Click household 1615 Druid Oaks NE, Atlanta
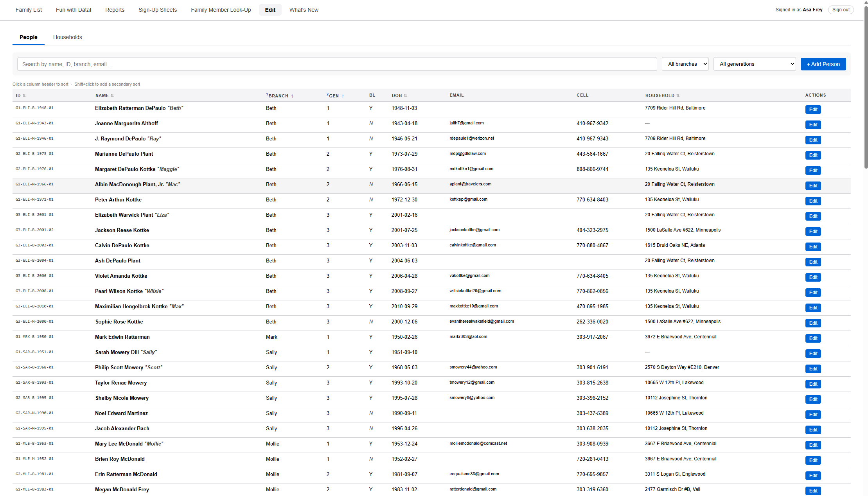The image size is (868, 496). (x=675, y=245)
